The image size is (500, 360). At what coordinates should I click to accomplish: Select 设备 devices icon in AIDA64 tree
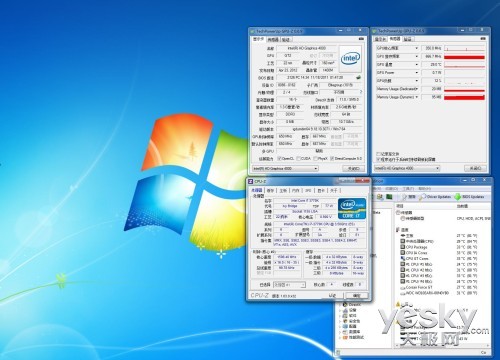click(345, 310)
